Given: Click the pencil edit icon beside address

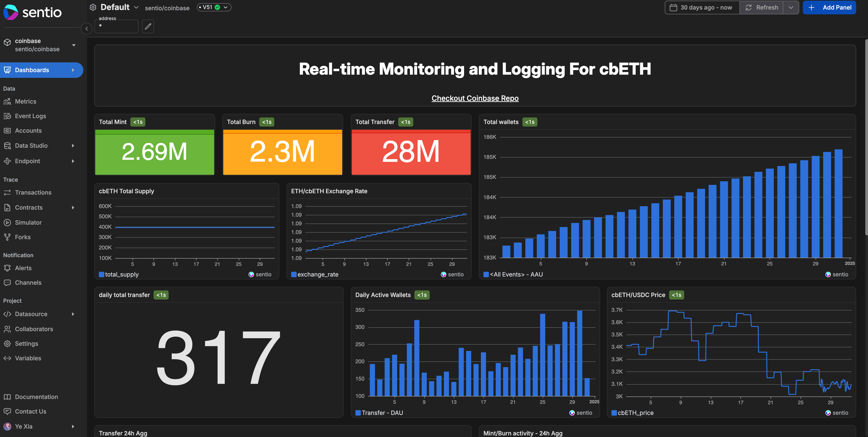Looking at the screenshot, I should [148, 27].
